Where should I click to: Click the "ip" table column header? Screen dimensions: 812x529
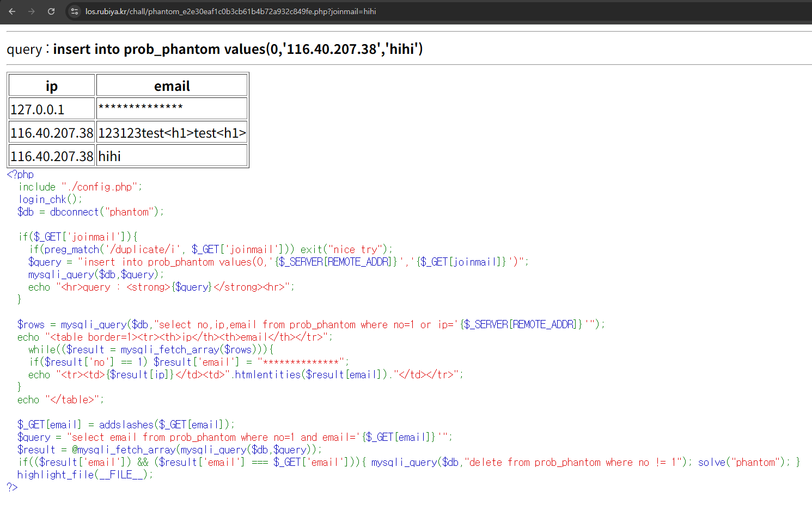(52, 86)
